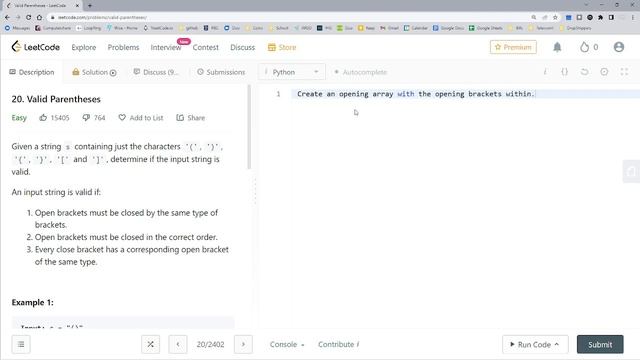Open Contest in top navigation
The height and width of the screenshot is (360, 640).
coord(206,47)
